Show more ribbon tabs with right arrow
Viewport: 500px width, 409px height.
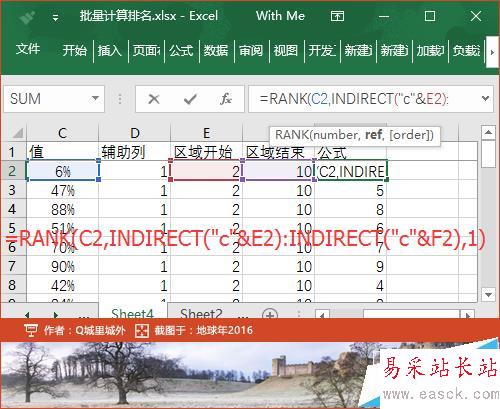(x=492, y=52)
